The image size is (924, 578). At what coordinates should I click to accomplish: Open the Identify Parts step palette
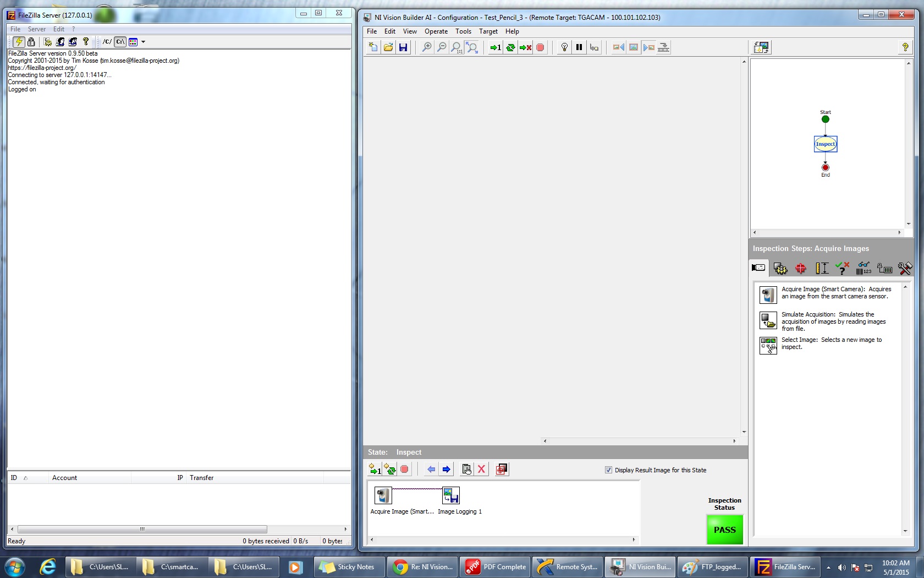[863, 269]
